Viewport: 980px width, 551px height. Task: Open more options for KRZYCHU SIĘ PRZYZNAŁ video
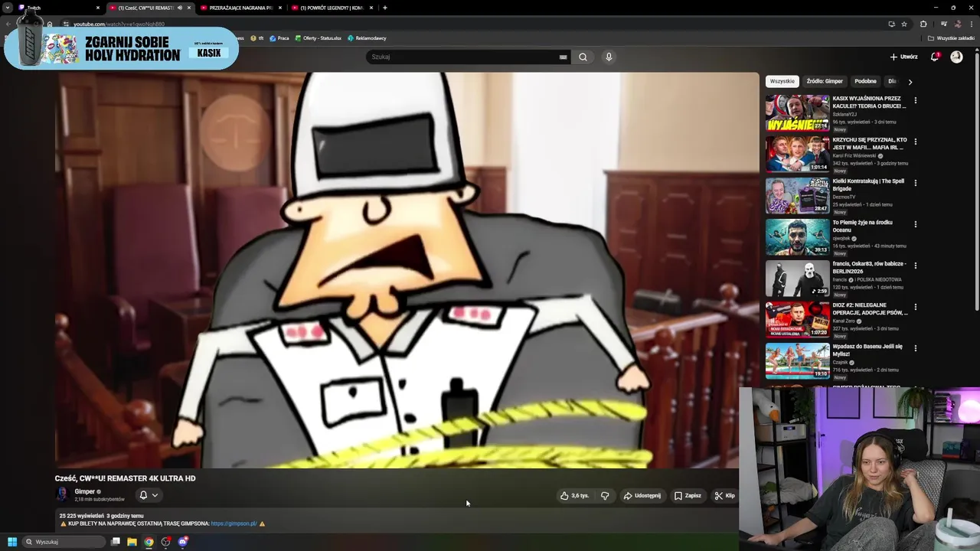pyautogui.click(x=915, y=142)
